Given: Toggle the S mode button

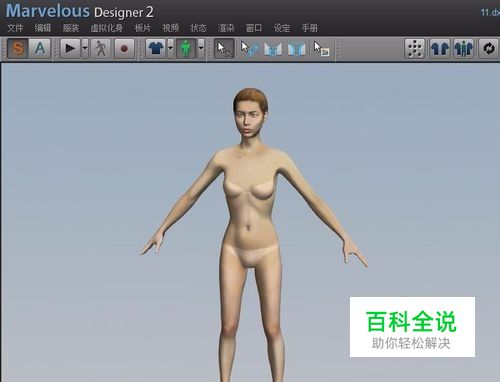Looking at the screenshot, I should coord(18,49).
